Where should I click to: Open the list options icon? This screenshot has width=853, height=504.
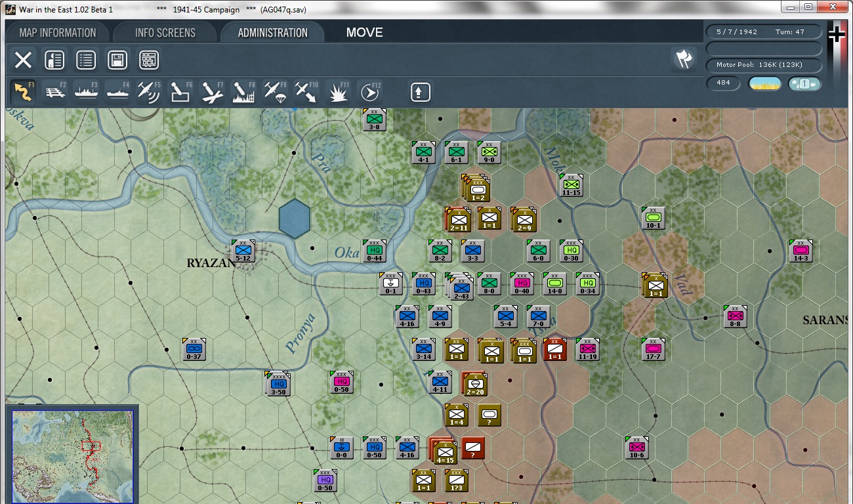pos(86,60)
